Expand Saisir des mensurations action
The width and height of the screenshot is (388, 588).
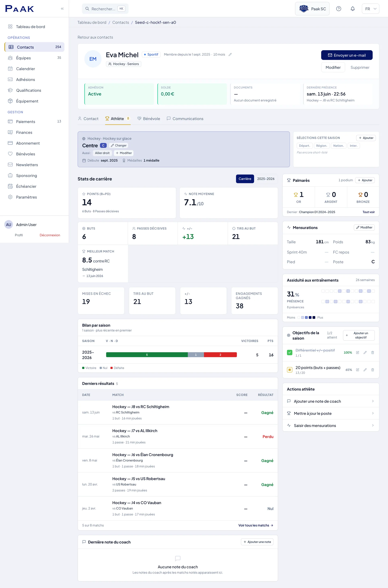(x=331, y=426)
